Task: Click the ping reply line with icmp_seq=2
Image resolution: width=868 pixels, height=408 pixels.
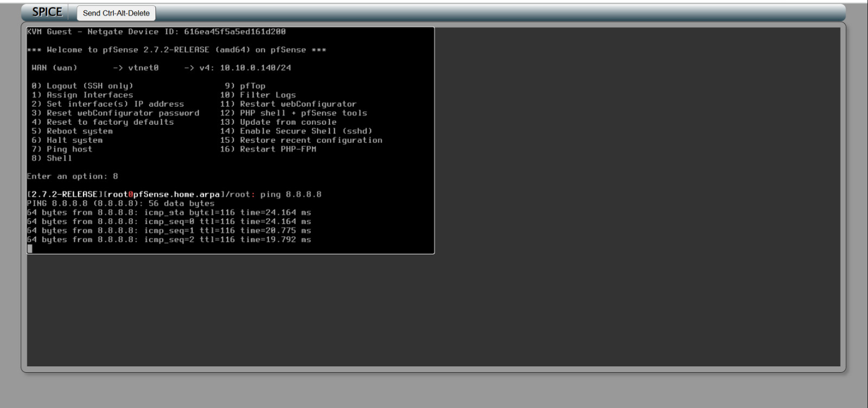Action: tap(169, 240)
